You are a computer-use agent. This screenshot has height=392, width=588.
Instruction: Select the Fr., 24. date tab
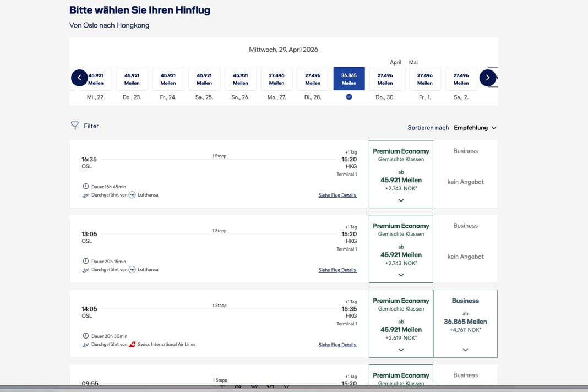[x=168, y=79]
